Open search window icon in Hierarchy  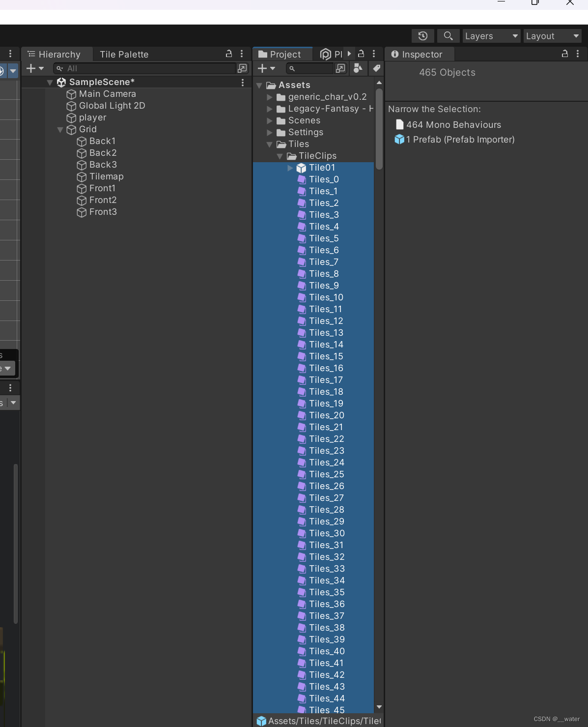[x=242, y=68]
